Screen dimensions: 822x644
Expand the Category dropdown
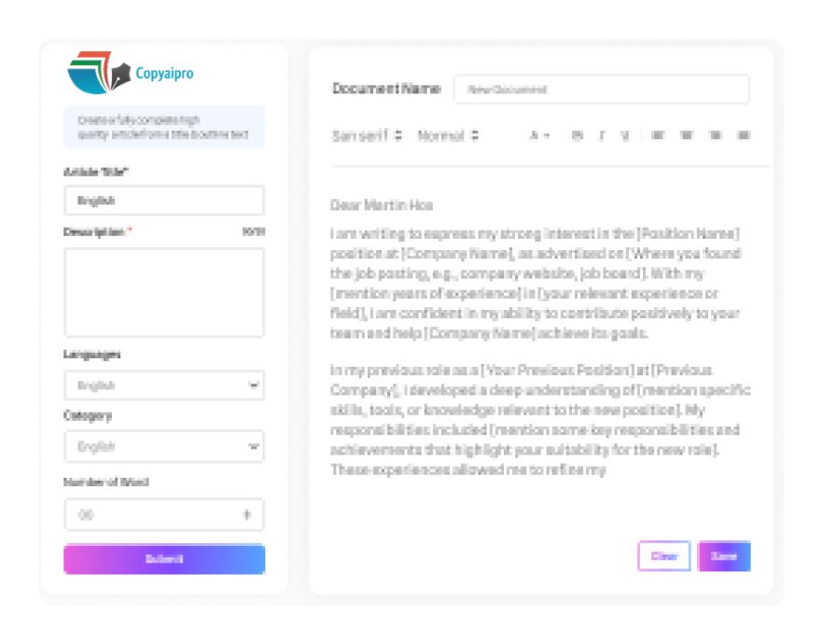(x=164, y=447)
